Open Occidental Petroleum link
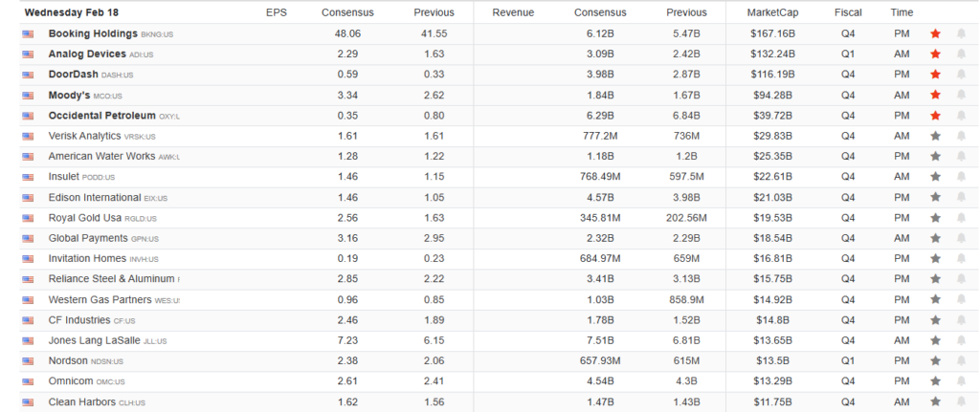 (x=101, y=116)
